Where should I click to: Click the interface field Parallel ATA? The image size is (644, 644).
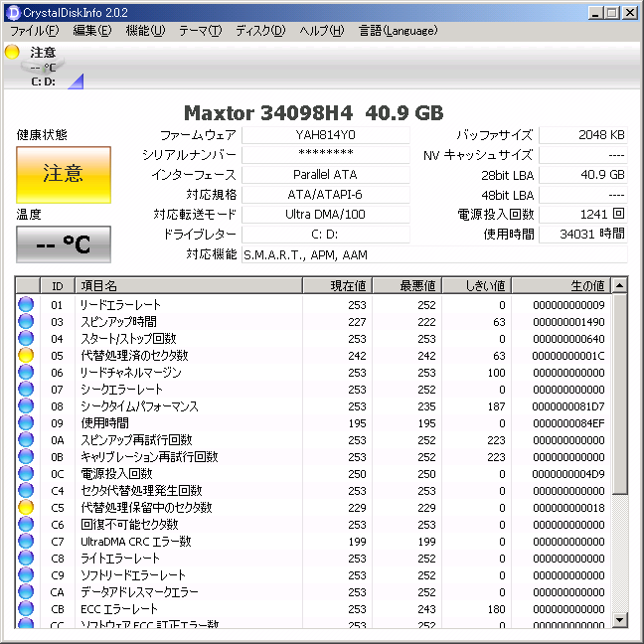(326, 175)
